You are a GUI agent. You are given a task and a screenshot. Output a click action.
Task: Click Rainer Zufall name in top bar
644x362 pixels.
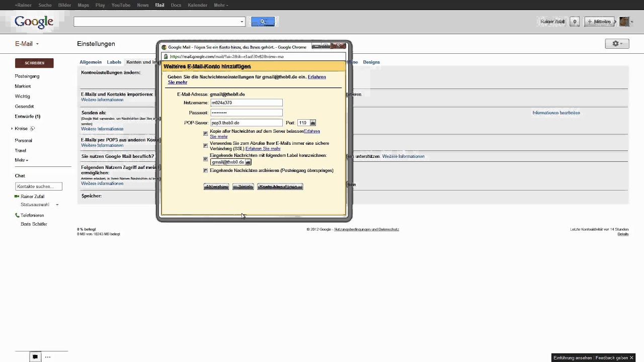point(552,22)
